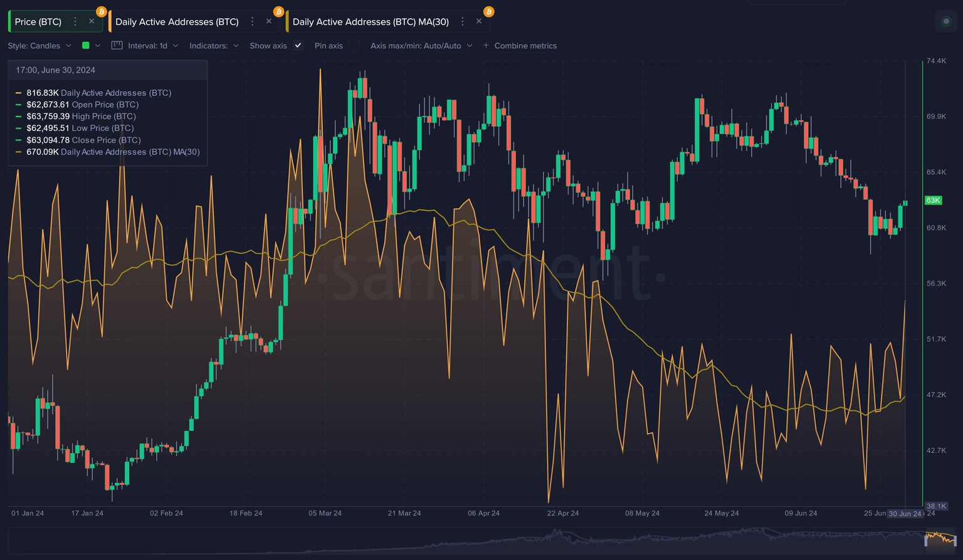Click the BTC badge on Price metric tab
This screenshot has width=963, height=560.
click(x=101, y=11)
